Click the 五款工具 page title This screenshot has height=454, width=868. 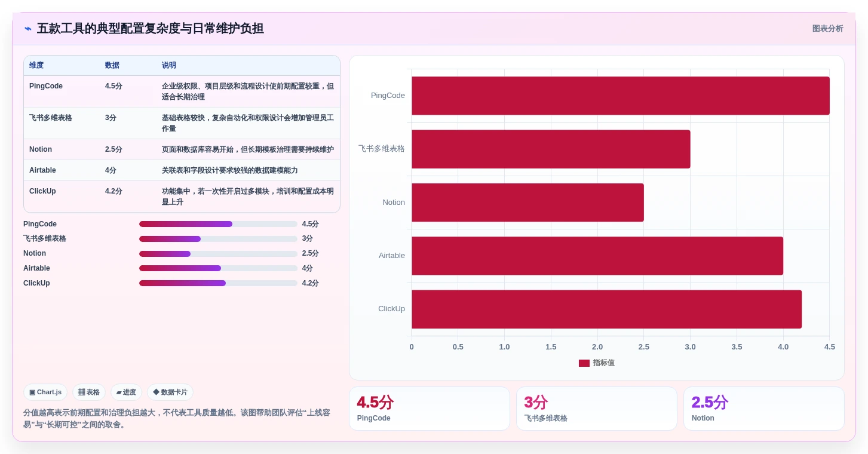coord(151,29)
